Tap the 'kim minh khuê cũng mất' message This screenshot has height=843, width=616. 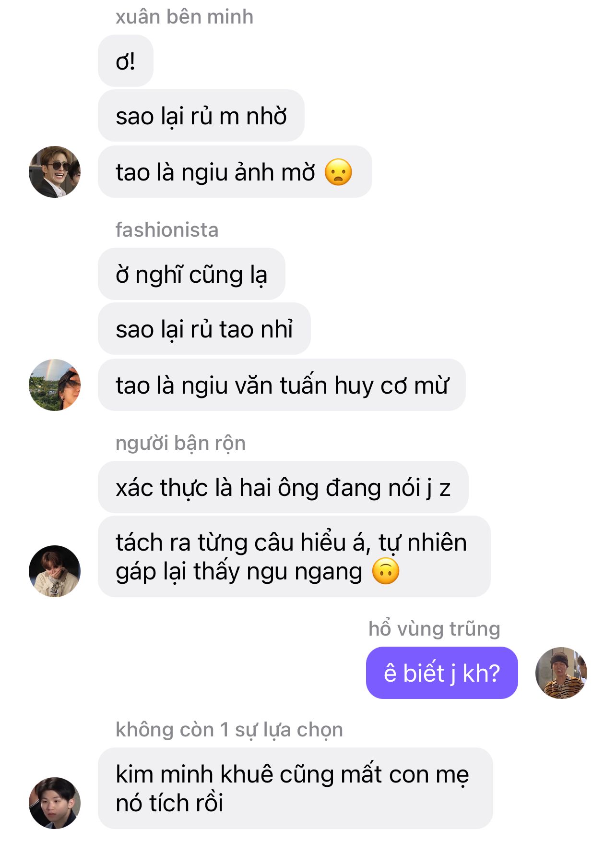point(295,788)
